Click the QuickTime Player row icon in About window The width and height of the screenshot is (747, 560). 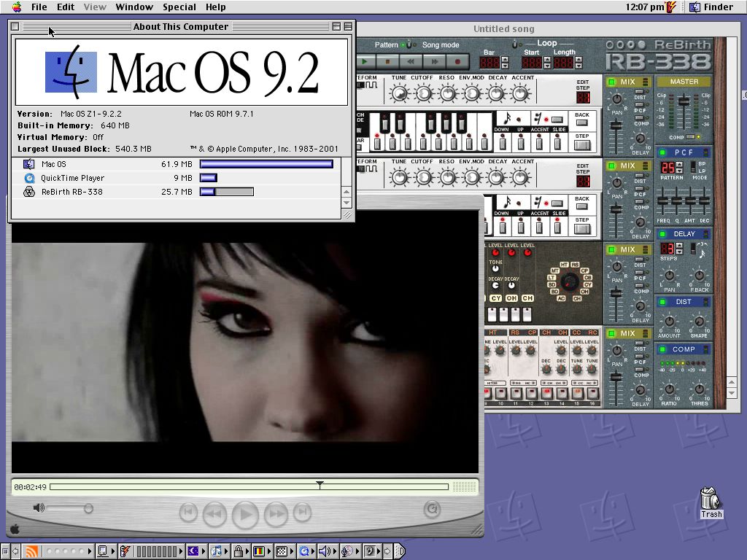click(x=29, y=178)
